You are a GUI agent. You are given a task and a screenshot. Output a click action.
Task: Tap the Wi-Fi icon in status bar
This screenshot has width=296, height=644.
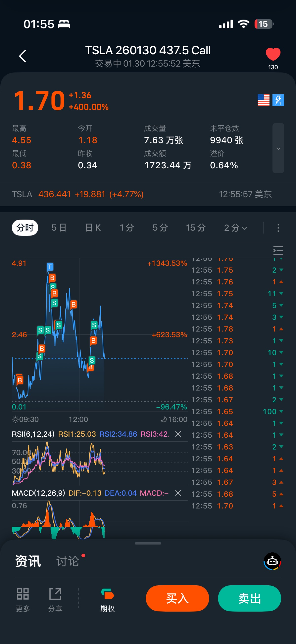(243, 24)
